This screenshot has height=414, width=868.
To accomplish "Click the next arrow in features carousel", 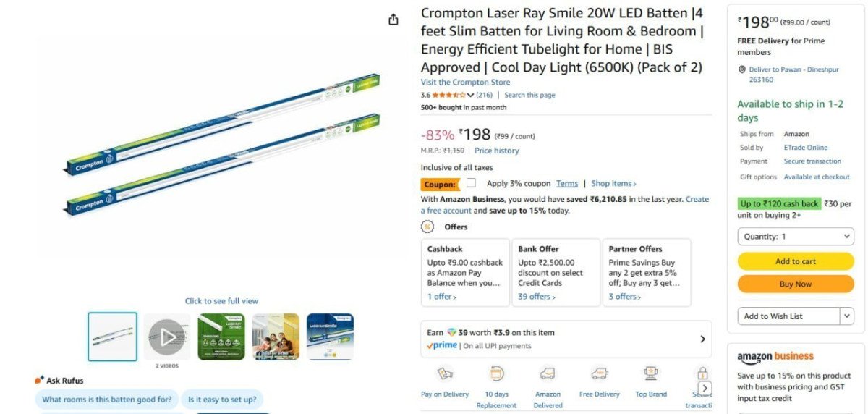I will [705, 388].
